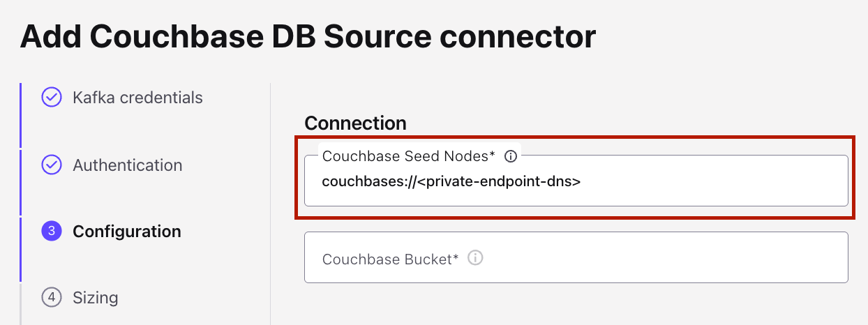Click the Couchbase Bucket placeholder label

pos(390,259)
